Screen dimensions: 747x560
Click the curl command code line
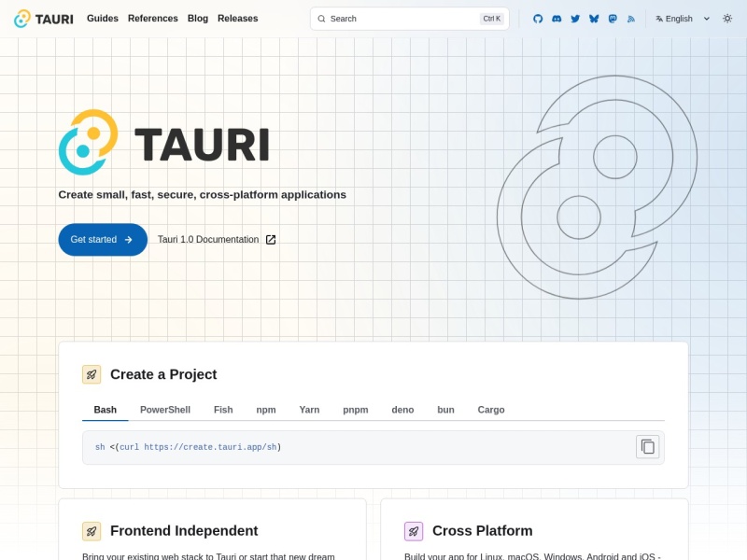[x=189, y=447]
